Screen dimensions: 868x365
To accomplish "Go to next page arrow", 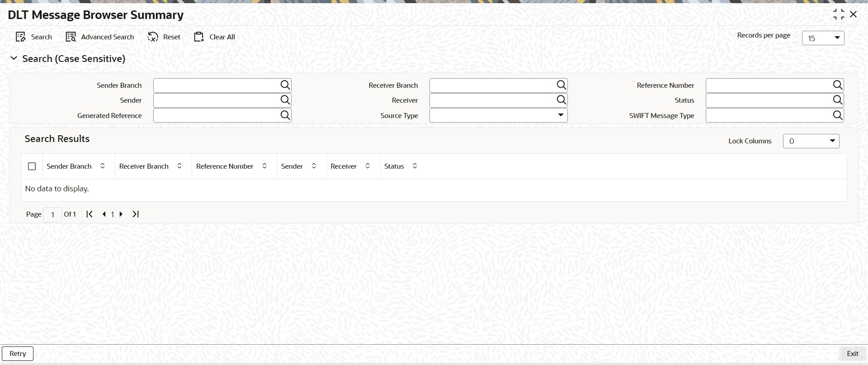I will click(x=121, y=214).
